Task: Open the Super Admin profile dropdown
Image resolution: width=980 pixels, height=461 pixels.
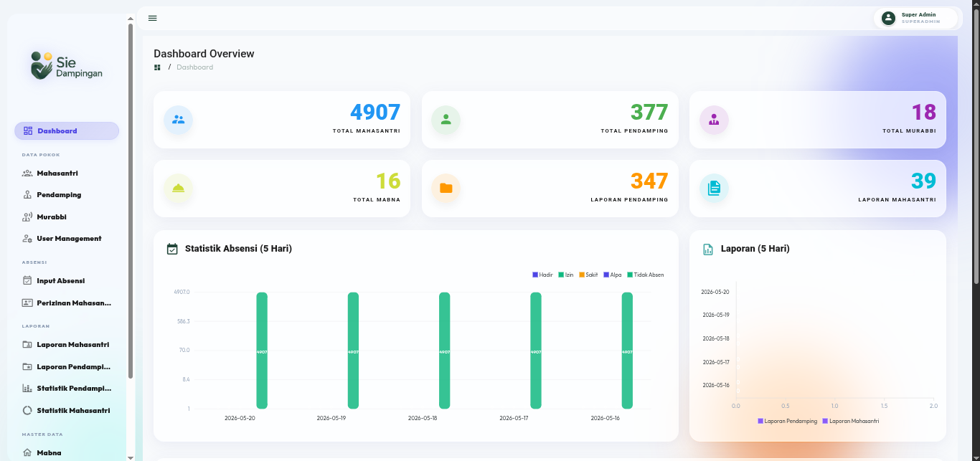Action: [x=918, y=18]
